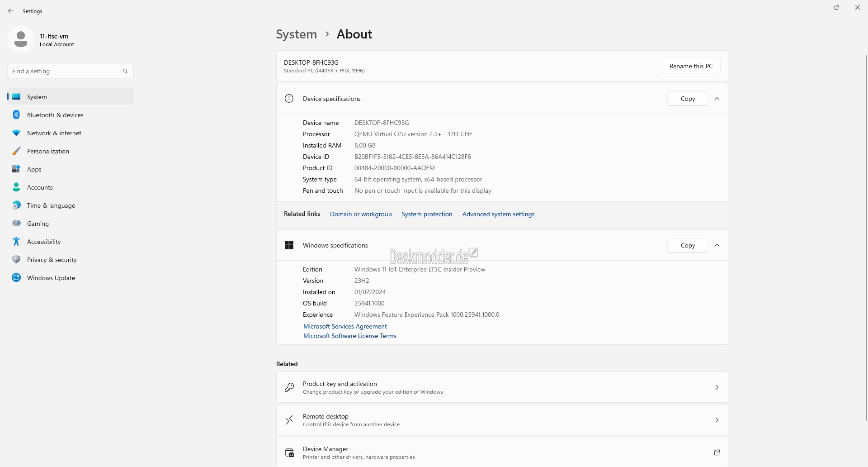Go to Network & internet settings
Image resolution: width=868 pixels, height=467 pixels.
(x=71, y=133)
